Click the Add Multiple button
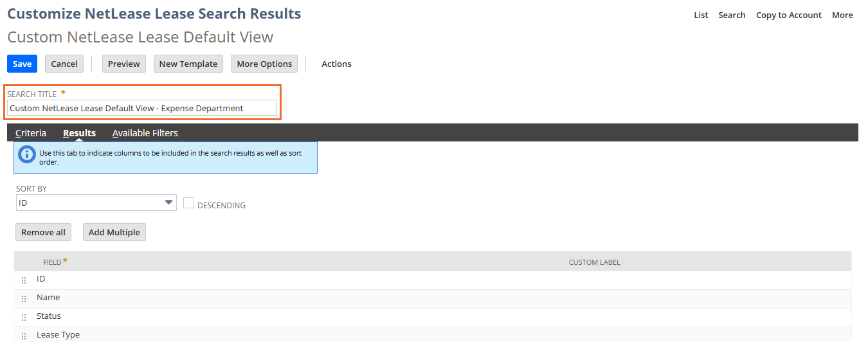 coord(114,232)
